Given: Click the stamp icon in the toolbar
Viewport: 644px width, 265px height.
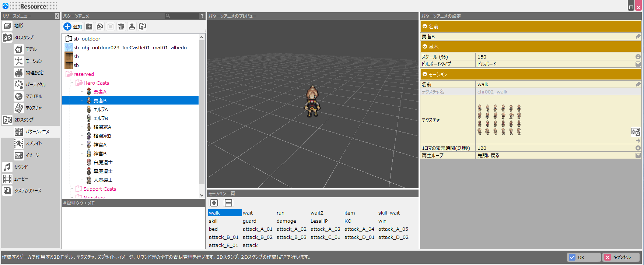Looking at the screenshot, I should (x=132, y=26).
